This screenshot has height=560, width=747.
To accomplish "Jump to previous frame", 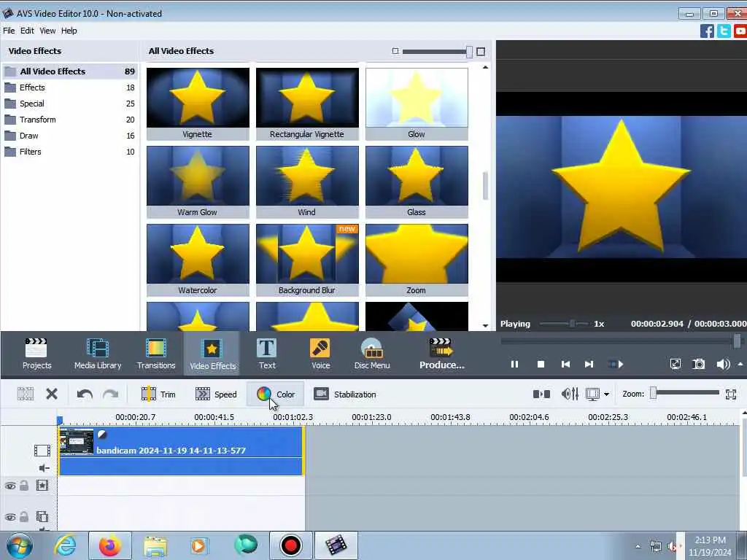I will [x=565, y=365].
